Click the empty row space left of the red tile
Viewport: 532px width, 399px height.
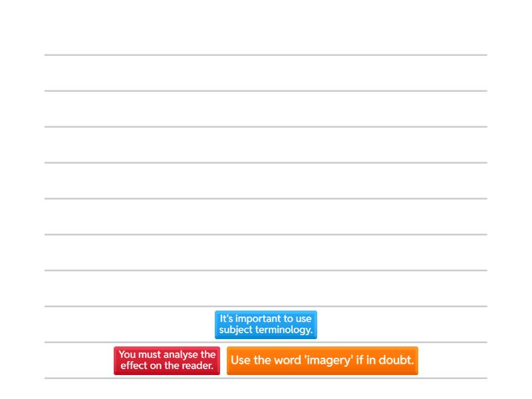[78, 360]
